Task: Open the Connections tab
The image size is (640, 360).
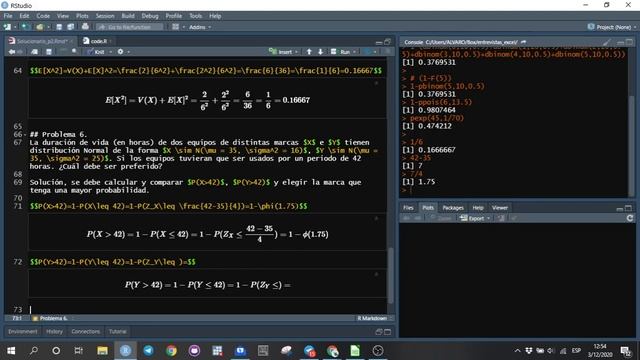Action: [85, 331]
